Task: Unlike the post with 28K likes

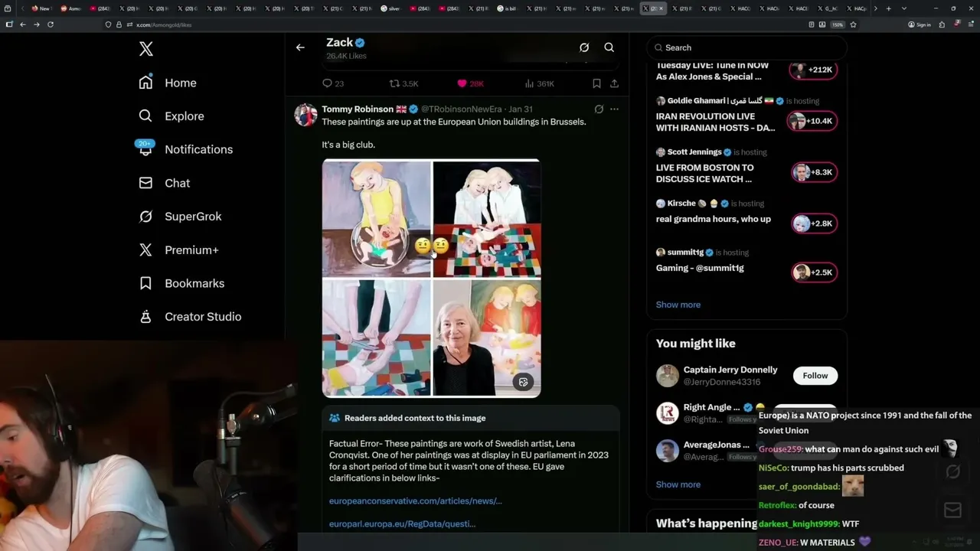Action: [x=470, y=83]
